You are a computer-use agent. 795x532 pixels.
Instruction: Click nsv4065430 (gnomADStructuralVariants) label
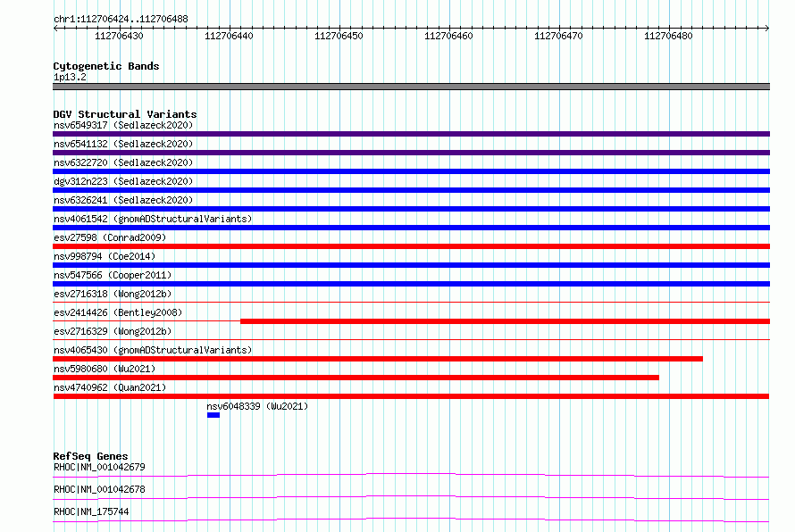point(153,350)
